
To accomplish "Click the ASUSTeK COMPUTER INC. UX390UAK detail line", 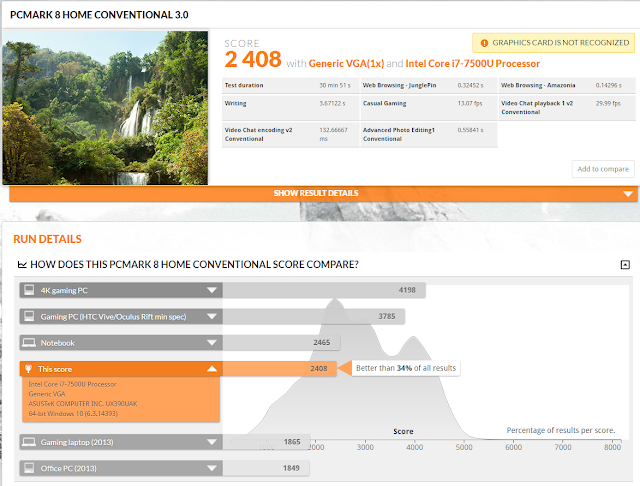I will point(83,404).
